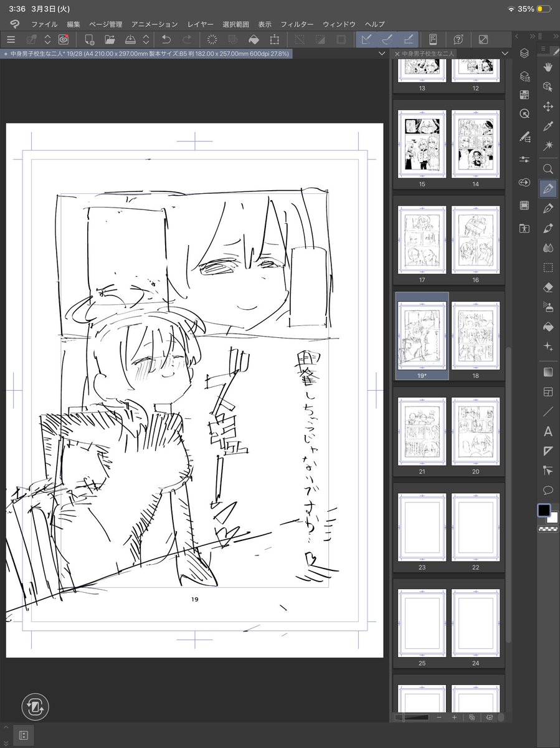
Task: Open the ページ管理 menu
Action: click(x=106, y=24)
